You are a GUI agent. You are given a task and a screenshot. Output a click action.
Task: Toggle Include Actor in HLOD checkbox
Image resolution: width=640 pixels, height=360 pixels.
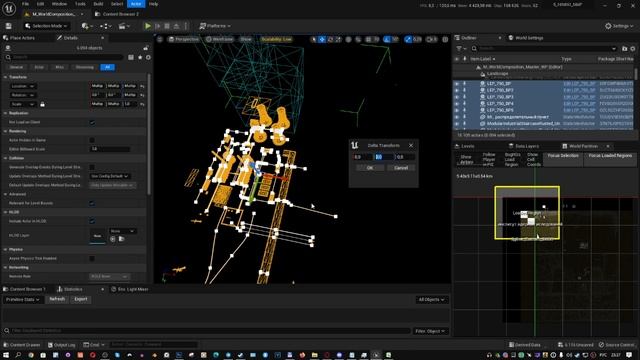tap(92, 221)
